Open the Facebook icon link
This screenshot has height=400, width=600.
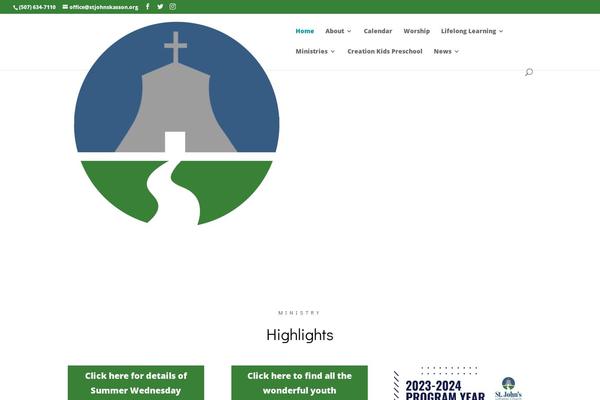147,7
